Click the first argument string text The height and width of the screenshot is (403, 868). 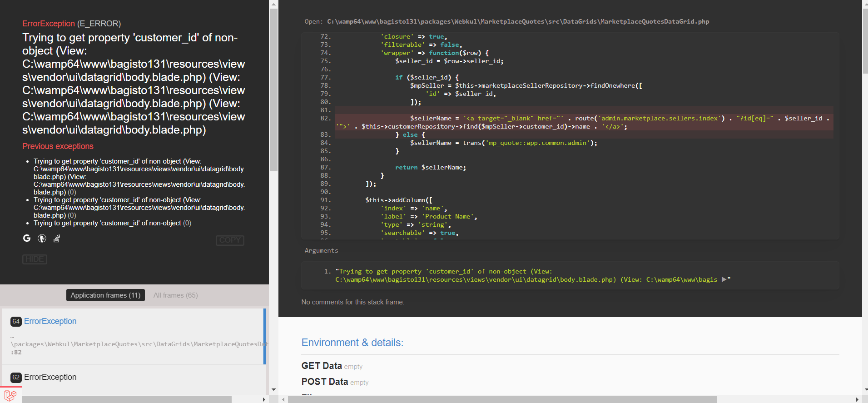click(533, 275)
